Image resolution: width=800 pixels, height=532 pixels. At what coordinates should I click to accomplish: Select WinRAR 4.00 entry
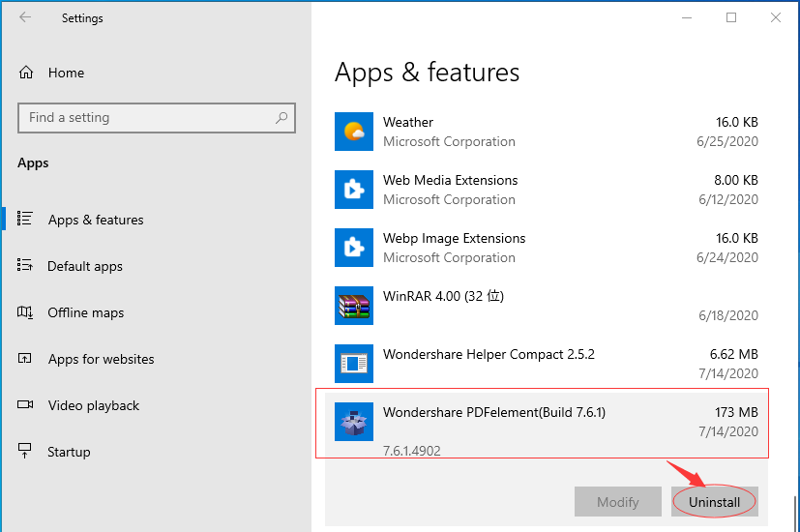[x=547, y=306]
